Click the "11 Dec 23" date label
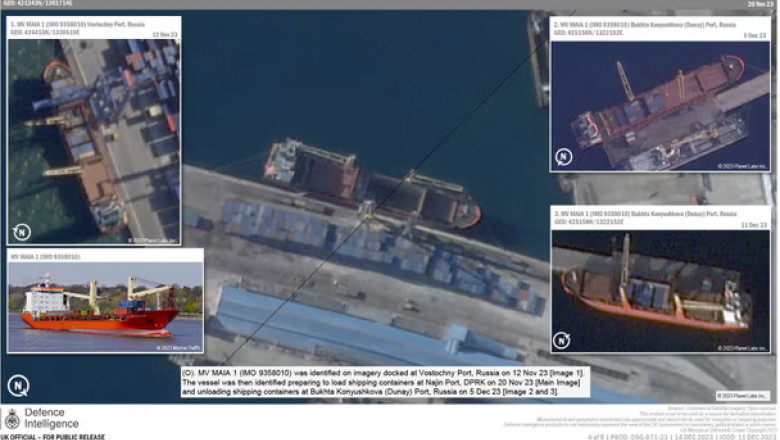This screenshot has height=440, width=780. point(753,225)
